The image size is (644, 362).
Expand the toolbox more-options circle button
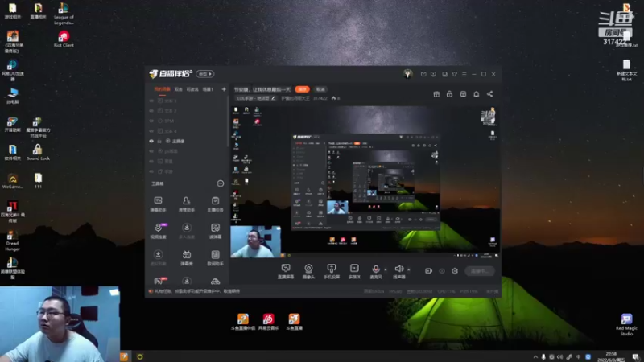click(x=221, y=183)
